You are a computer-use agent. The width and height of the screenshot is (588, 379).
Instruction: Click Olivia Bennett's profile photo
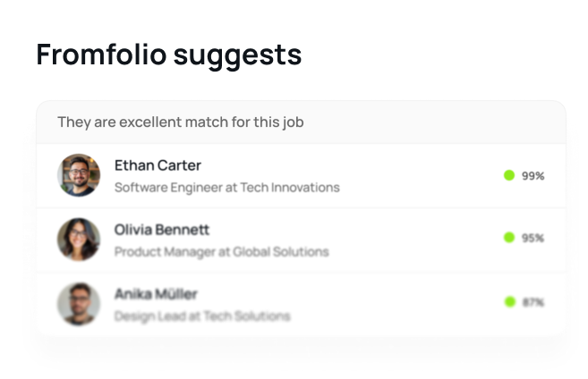pos(79,240)
